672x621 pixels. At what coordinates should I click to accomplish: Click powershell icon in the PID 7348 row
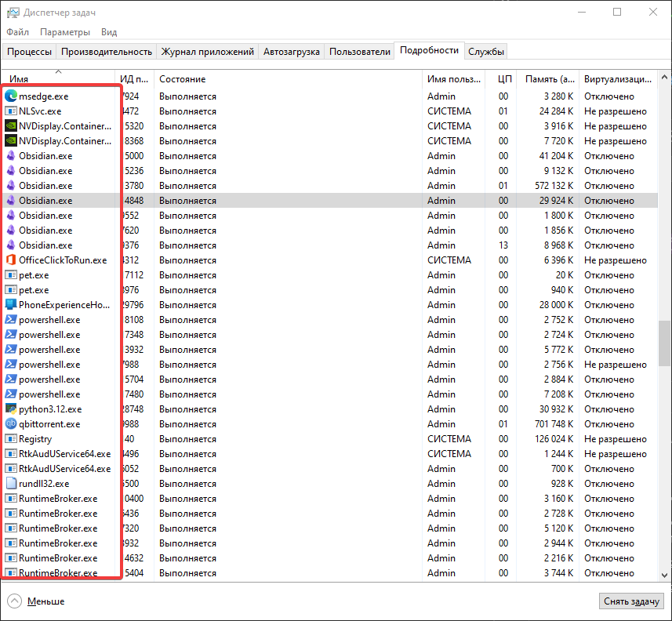pyautogui.click(x=11, y=335)
